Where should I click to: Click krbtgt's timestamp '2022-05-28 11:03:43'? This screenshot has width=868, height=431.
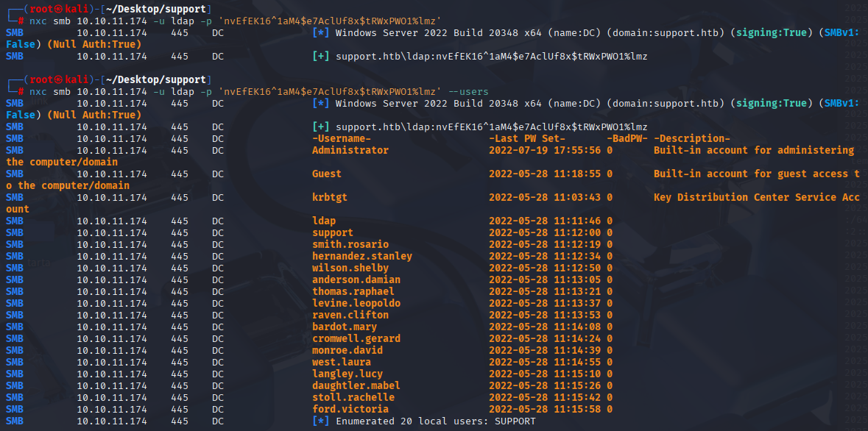click(x=545, y=198)
